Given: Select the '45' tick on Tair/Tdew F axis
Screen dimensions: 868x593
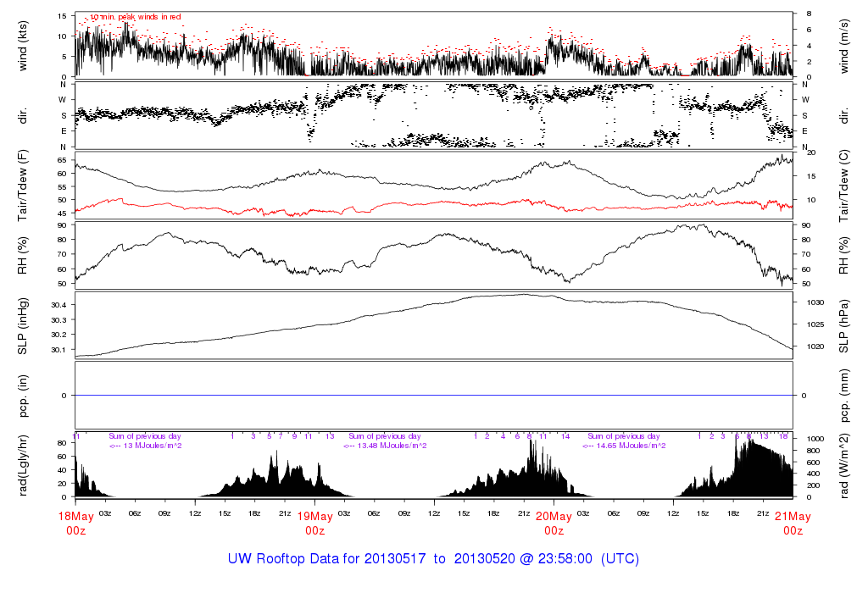Looking at the screenshot, I should point(62,213).
